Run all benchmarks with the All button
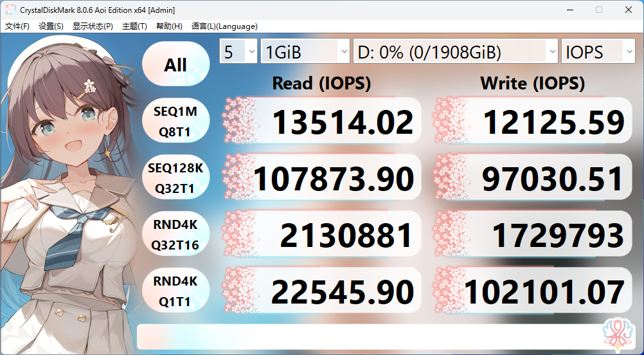 pyautogui.click(x=176, y=64)
